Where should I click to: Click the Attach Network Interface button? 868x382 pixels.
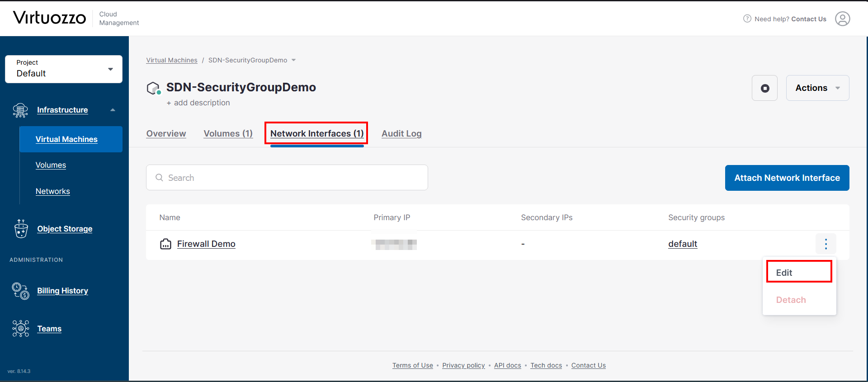(787, 178)
